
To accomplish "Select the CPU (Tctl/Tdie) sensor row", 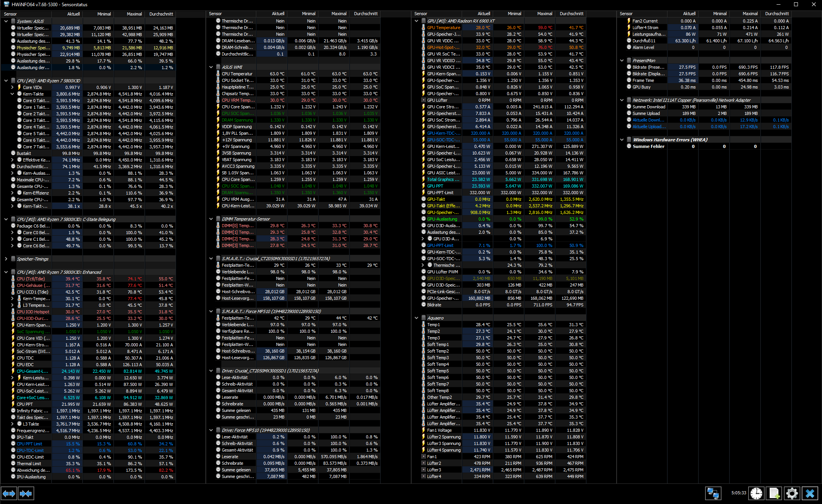I will [31, 279].
